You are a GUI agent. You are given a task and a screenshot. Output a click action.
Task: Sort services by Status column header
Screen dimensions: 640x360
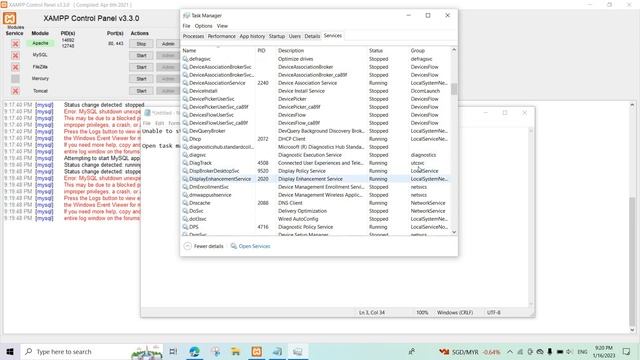388,51
